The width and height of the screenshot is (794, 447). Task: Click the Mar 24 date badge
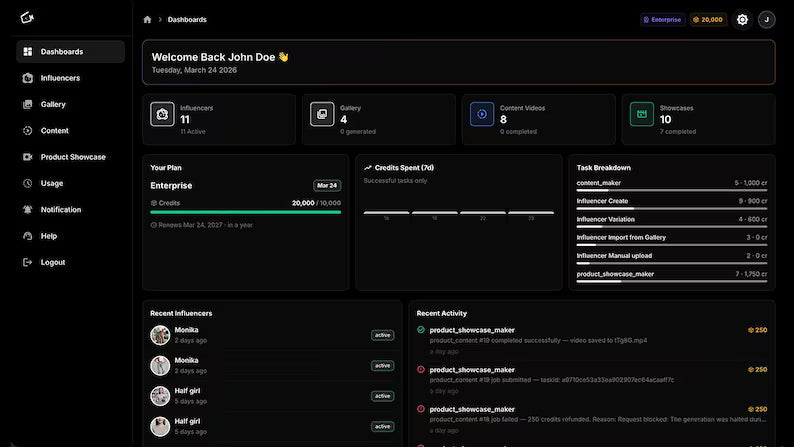pyautogui.click(x=327, y=185)
